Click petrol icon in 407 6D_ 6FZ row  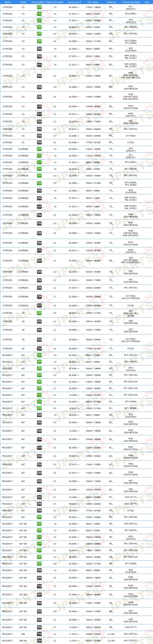[39, 355]
